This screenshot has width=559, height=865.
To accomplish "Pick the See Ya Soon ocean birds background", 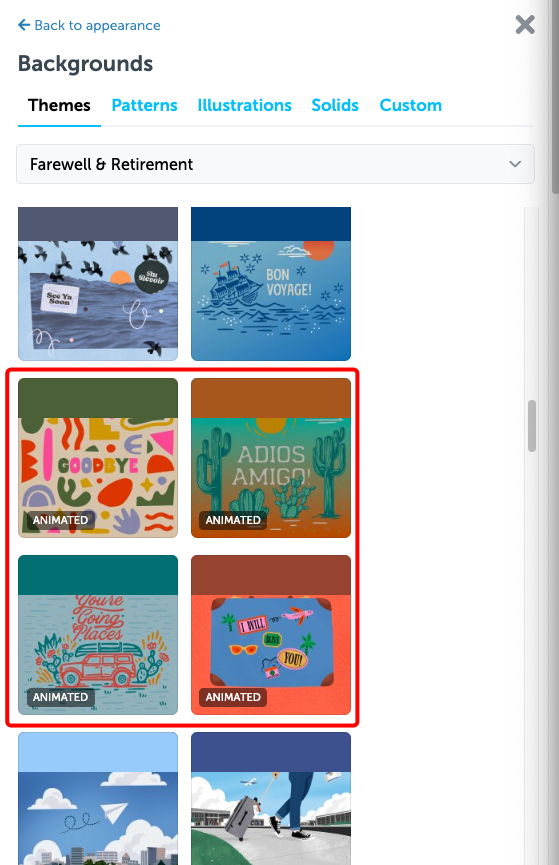I will point(98,284).
